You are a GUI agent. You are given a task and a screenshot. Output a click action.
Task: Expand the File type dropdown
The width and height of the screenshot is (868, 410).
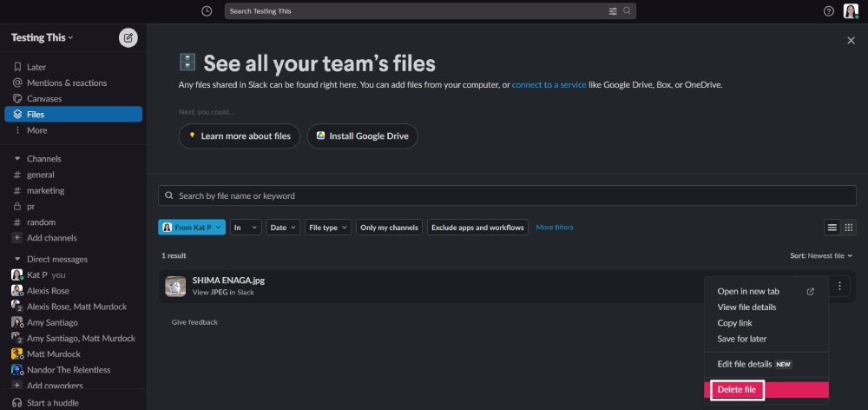(329, 228)
